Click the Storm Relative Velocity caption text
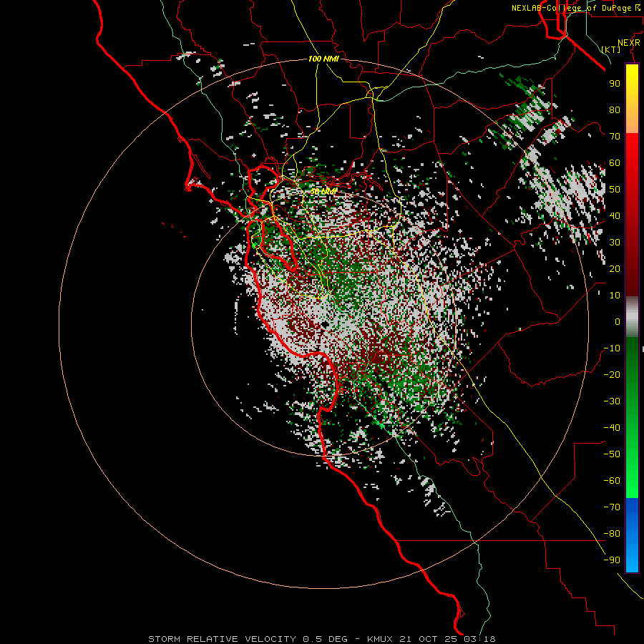 tap(222, 639)
